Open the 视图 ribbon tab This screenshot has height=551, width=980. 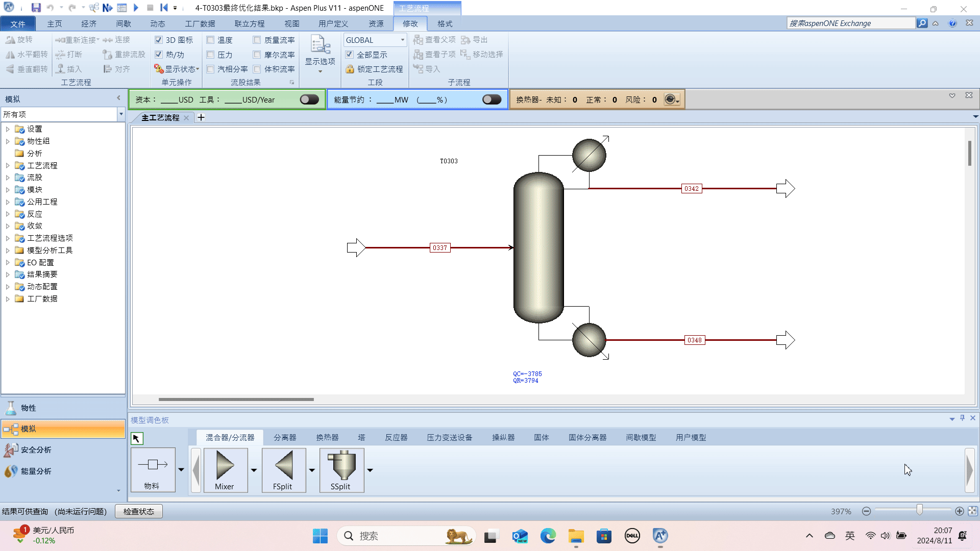coord(291,23)
